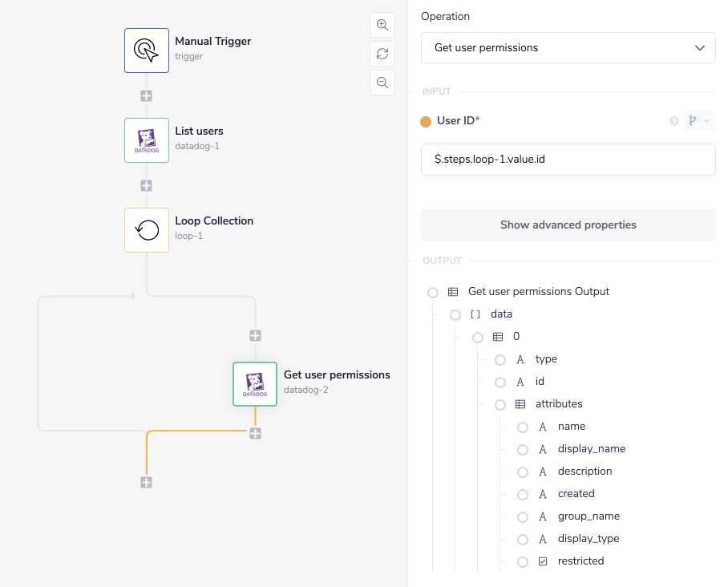Click Show advanced properties
The height and width of the screenshot is (587, 728).
pyautogui.click(x=568, y=225)
